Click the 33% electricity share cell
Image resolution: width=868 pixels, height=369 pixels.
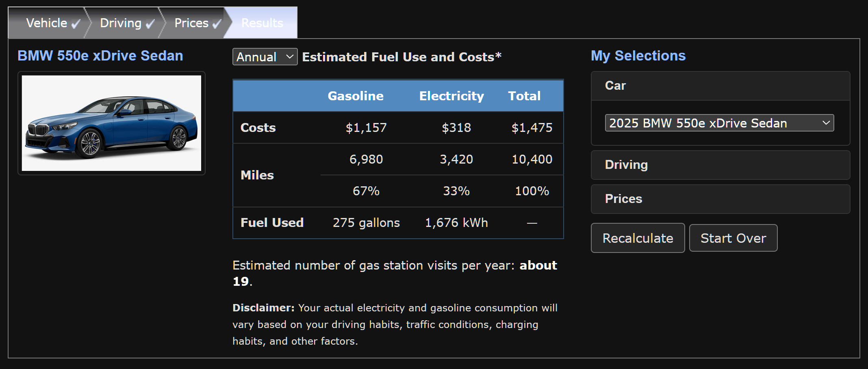point(456,191)
